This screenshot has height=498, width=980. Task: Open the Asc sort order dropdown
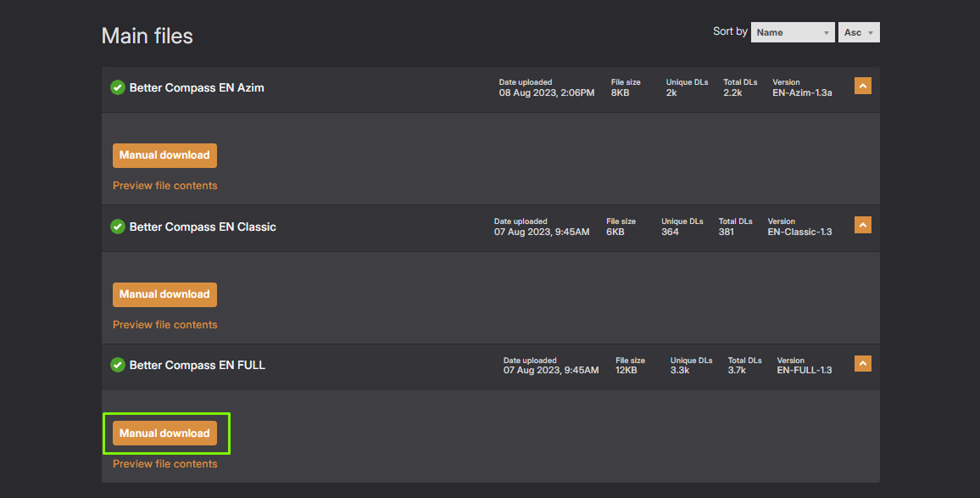click(860, 32)
